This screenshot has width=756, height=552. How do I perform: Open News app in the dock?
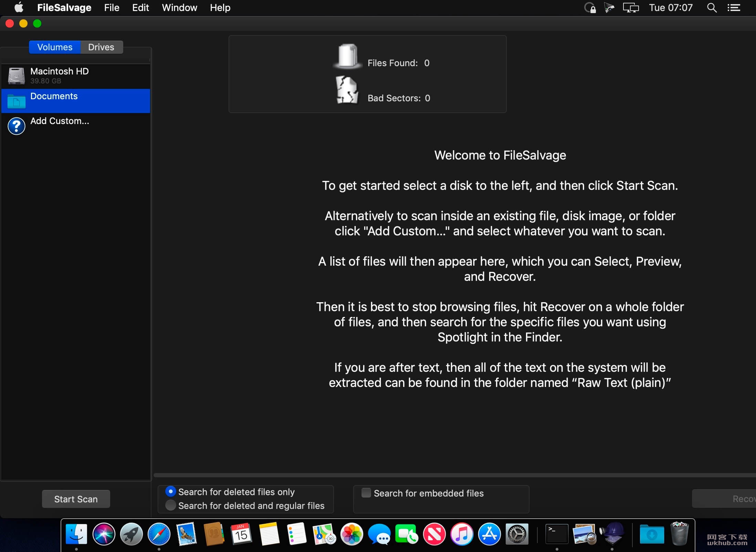coord(434,534)
